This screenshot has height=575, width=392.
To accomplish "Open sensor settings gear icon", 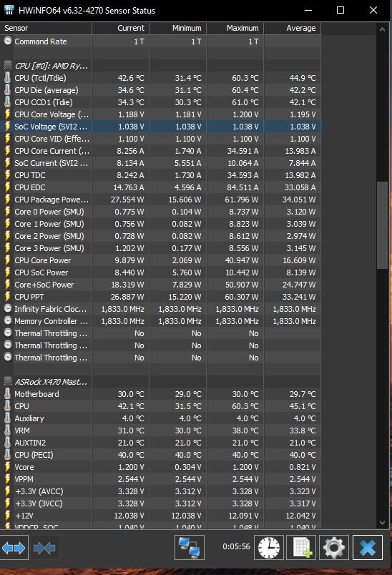I will pyautogui.click(x=333, y=548).
